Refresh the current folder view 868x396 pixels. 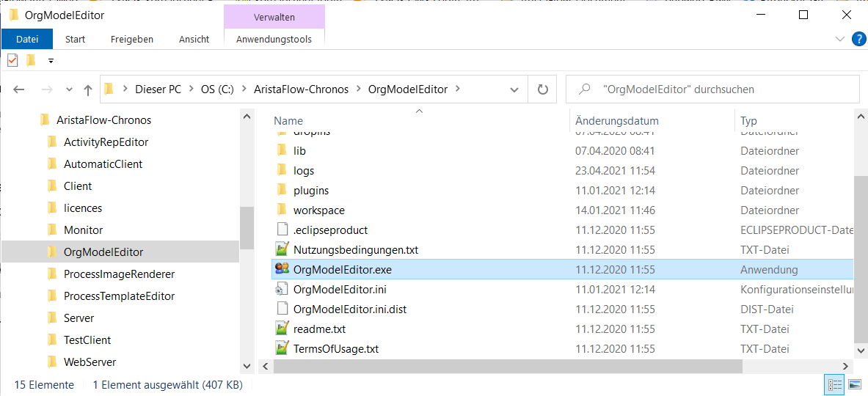[x=542, y=89]
